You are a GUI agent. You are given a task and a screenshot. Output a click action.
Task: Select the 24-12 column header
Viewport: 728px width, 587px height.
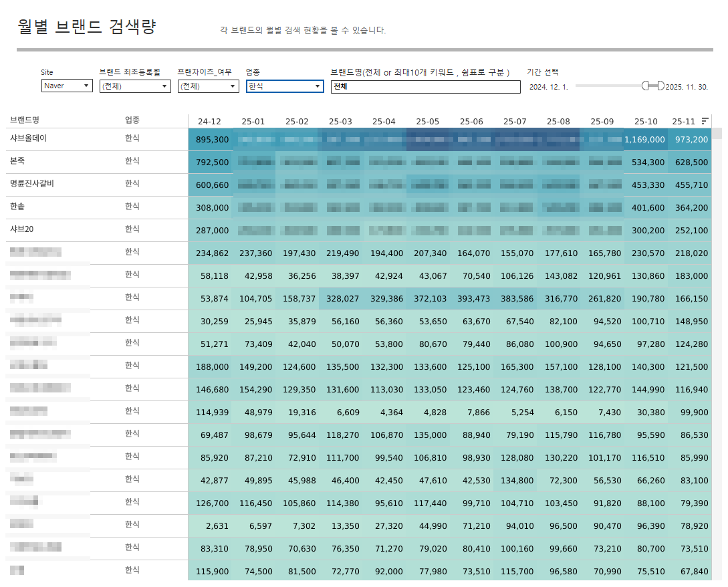[209, 122]
